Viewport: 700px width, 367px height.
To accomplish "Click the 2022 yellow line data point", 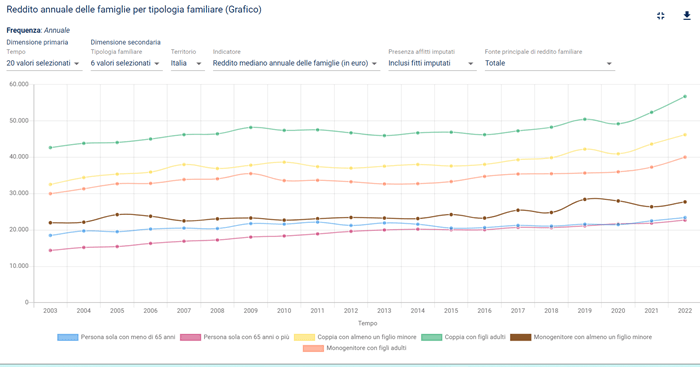I will click(x=685, y=135).
